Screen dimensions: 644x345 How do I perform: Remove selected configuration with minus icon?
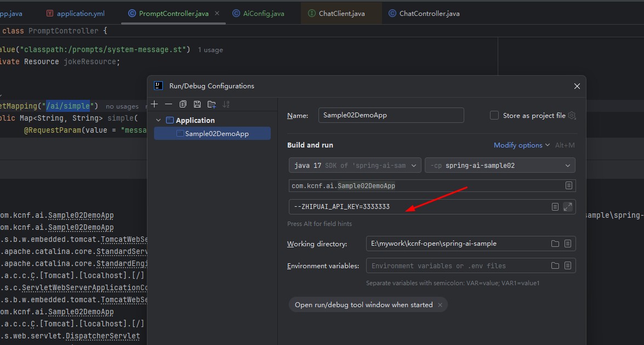(168, 104)
